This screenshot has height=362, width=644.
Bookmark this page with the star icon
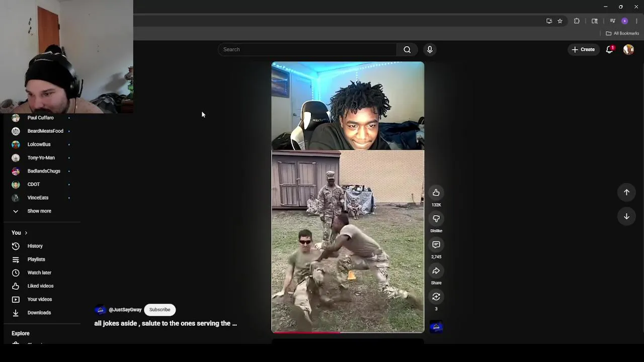[x=560, y=21]
